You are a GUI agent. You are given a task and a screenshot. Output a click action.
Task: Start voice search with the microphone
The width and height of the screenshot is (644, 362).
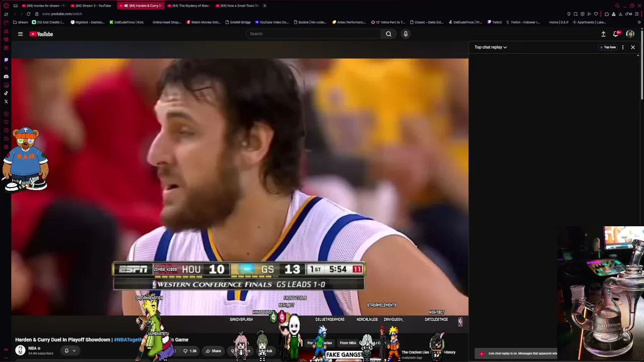[406, 34]
